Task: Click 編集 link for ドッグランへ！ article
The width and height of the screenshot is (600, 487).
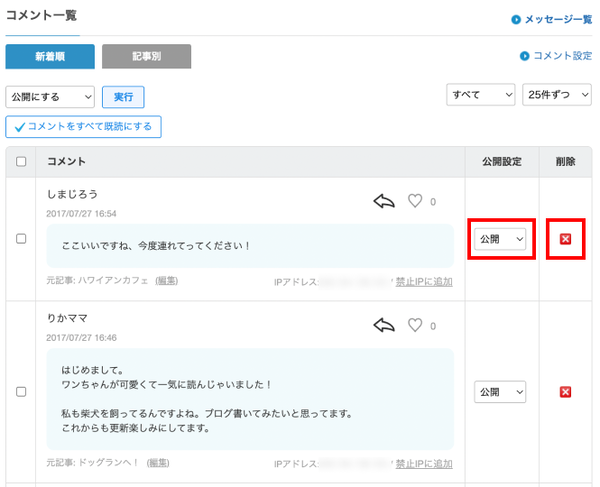Action: [x=158, y=463]
